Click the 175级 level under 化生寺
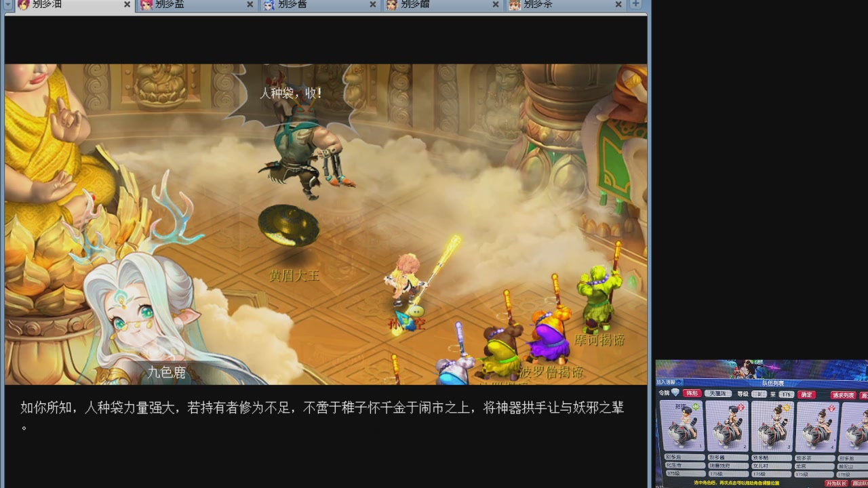868x488 pixels. [684, 474]
